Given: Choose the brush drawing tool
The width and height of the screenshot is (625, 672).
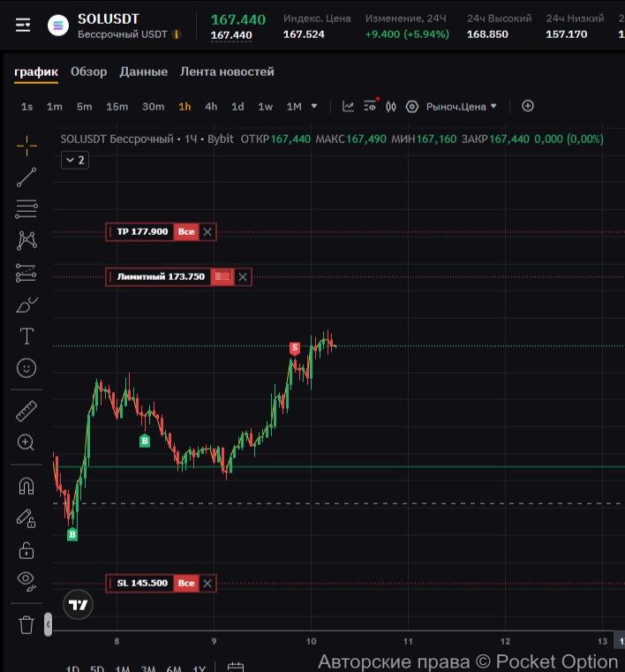Looking at the screenshot, I should 26,305.
